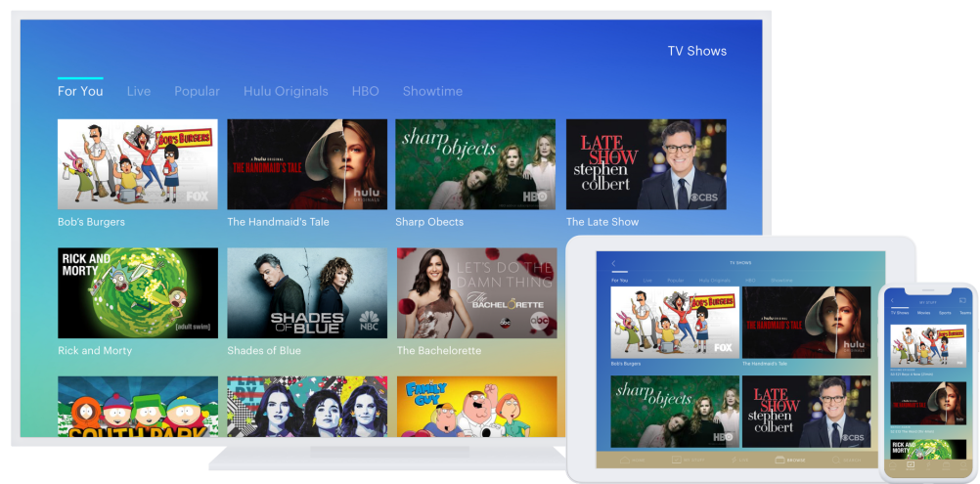Switch to Showtime tab on the tablet
The height and width of the screenshot is (484, 980).
tap(781, 281)
